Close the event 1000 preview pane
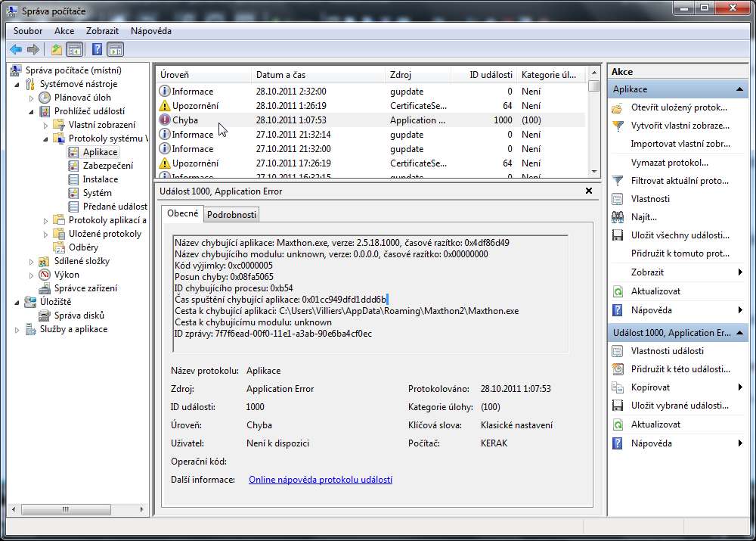This screenshot has height=541, width=756. click(x=589, y=191)
